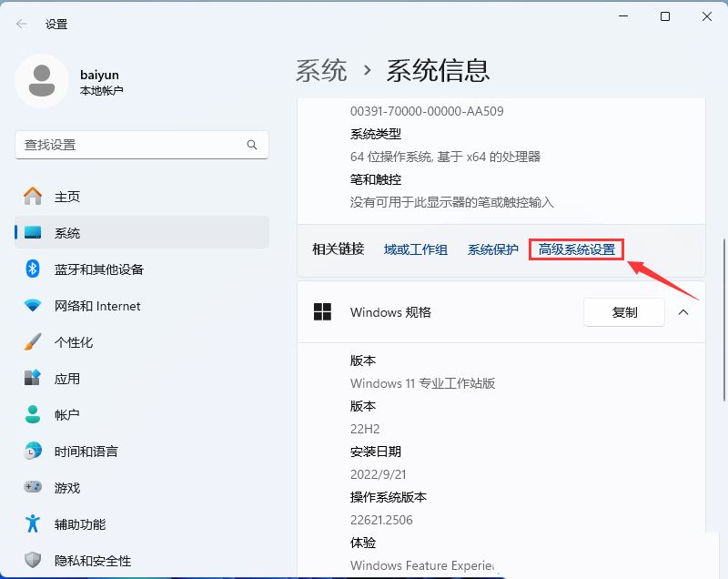This screenshot has height=579, width=728.
Task: Open 蓝牙和其他设备 settings from sidebar
Action: coord(86,269)
